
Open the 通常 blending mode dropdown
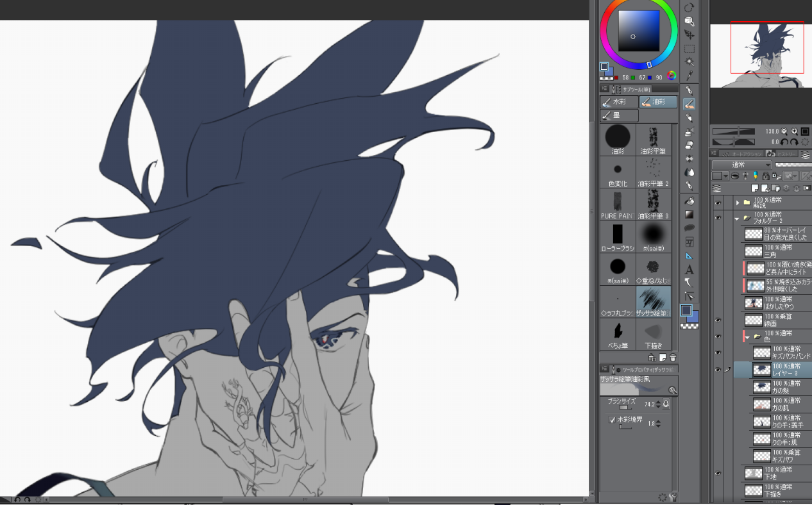coord(741,165)
